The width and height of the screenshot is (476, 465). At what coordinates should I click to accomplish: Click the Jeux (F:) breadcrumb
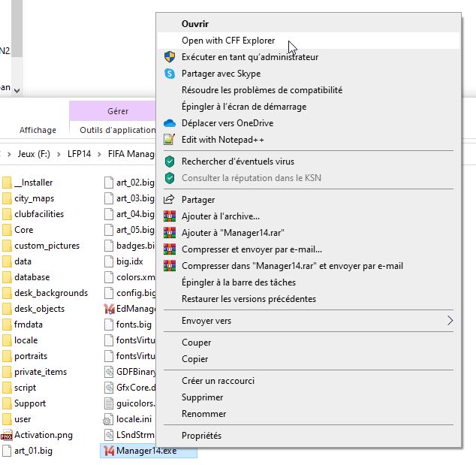pyautogui.click(x=34, y=154)
